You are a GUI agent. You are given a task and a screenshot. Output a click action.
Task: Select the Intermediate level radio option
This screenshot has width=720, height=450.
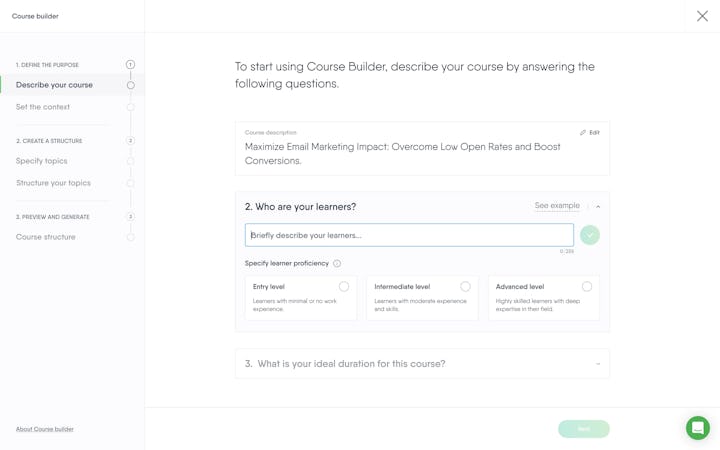pos(465,287)
